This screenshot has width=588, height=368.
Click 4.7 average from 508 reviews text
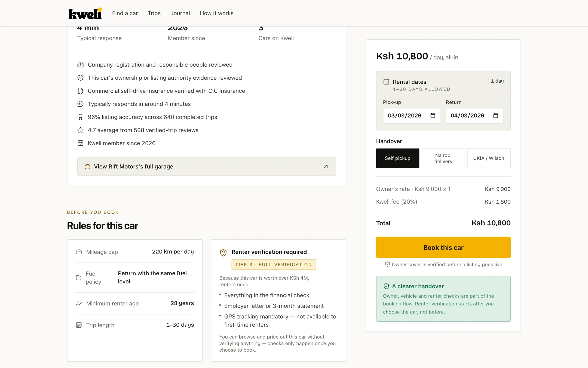[x=143, y=130]
